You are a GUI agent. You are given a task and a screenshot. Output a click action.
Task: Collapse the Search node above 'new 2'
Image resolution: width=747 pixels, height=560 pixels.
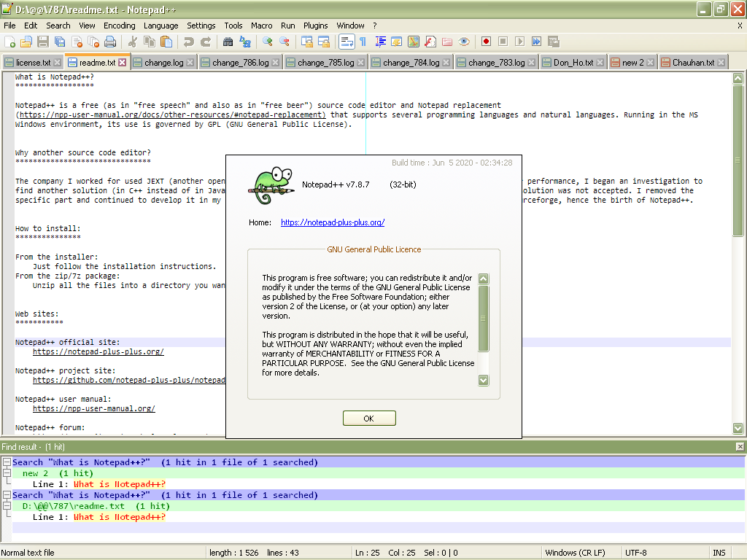(7, 462)
